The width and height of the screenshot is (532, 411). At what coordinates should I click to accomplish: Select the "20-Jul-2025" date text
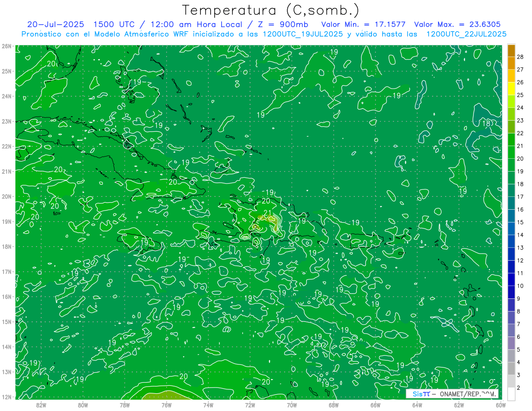pos(55,24)
